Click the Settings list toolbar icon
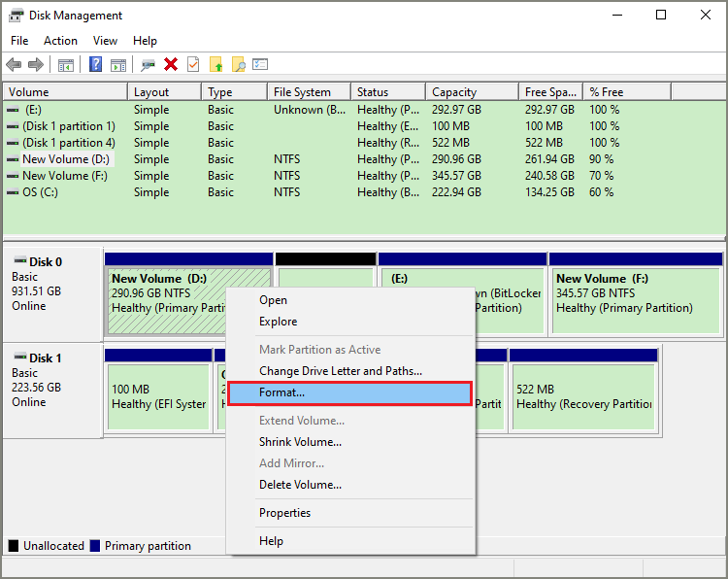 [260, 64]
